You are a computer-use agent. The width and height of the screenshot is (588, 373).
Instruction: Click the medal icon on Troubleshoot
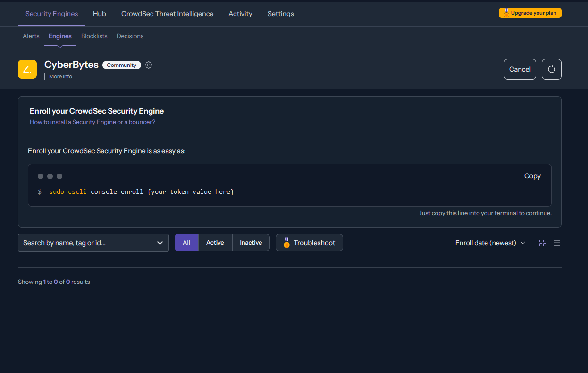(286, 243)
